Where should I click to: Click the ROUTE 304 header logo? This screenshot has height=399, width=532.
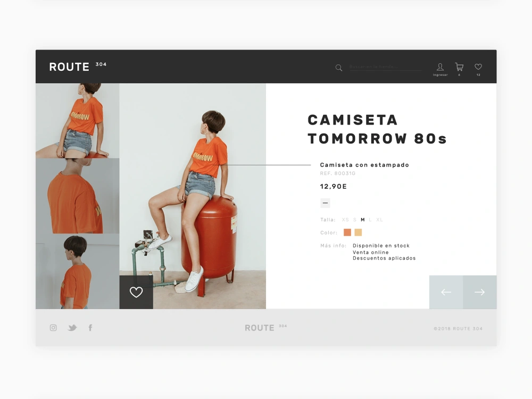pyautogui.click(x=78, y=66)
